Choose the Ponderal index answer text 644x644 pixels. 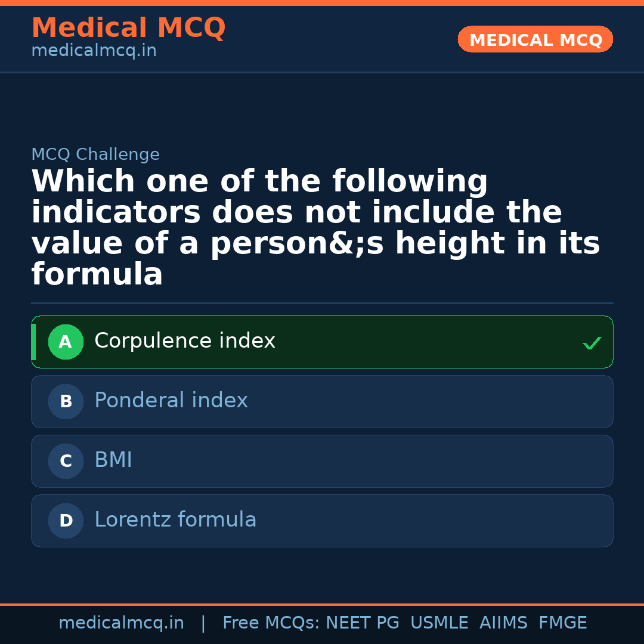tap(171, 401)
